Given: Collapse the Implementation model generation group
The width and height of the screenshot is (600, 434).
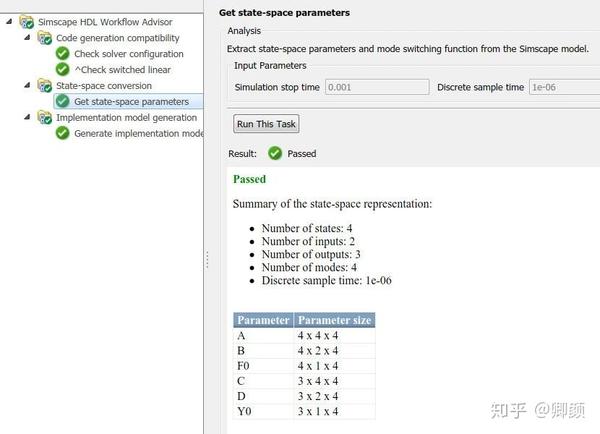Looking at the screenshot, I should pos(27,117).
